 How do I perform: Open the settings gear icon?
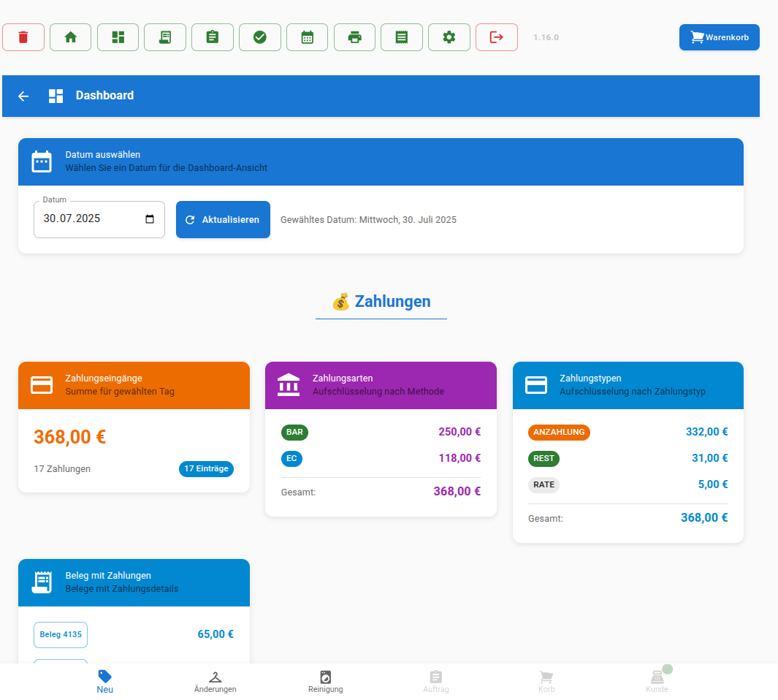(449, 37)
